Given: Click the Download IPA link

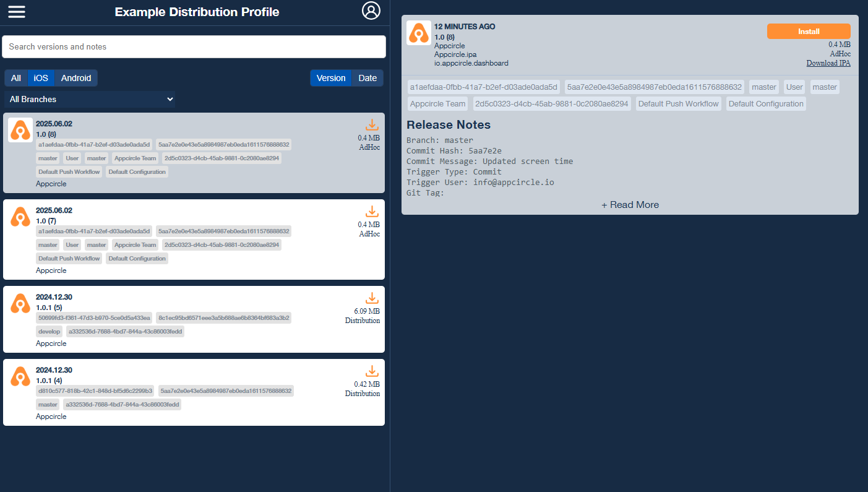Looking at the screenshot, I should [828, 63].
